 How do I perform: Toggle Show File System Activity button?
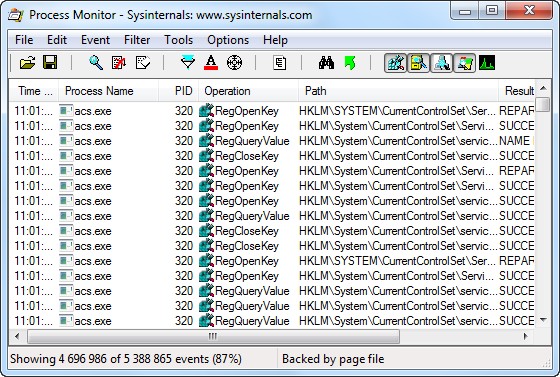pyautogui.click(x=418, y=63)
